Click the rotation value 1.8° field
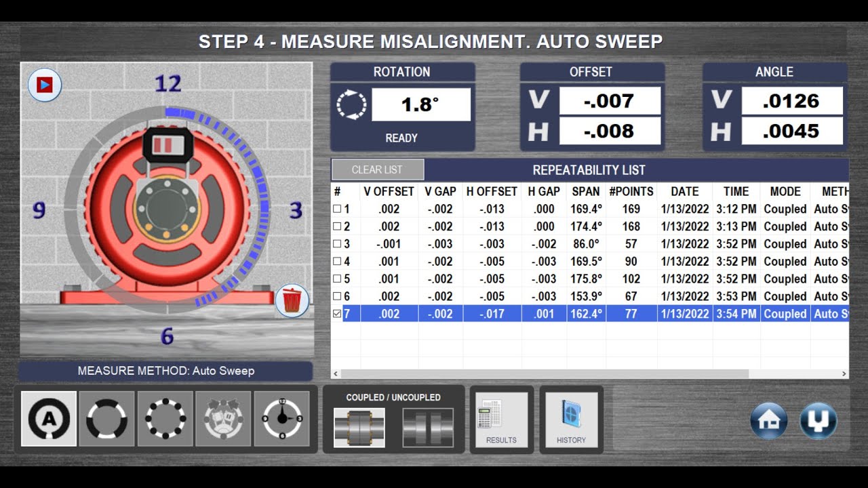Image resolution: width=868 pixels, height=488 pixels. click(421, 105)
